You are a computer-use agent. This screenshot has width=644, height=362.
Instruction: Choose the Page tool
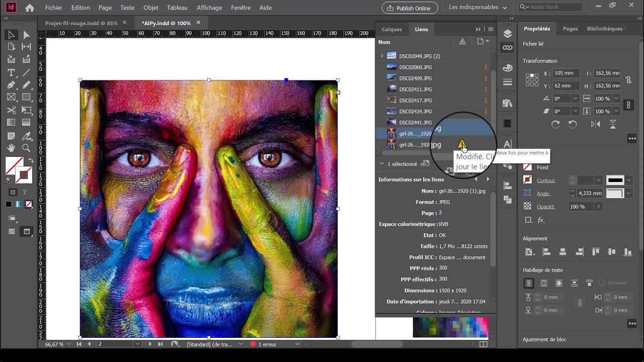point(11,47)
